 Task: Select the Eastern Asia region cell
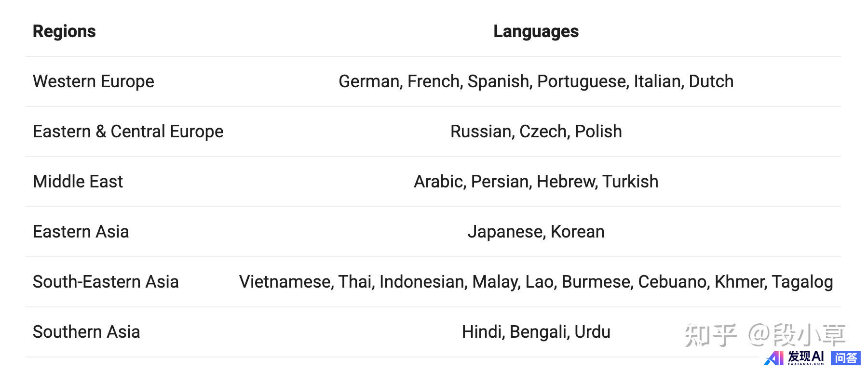(x=81, y=232)
